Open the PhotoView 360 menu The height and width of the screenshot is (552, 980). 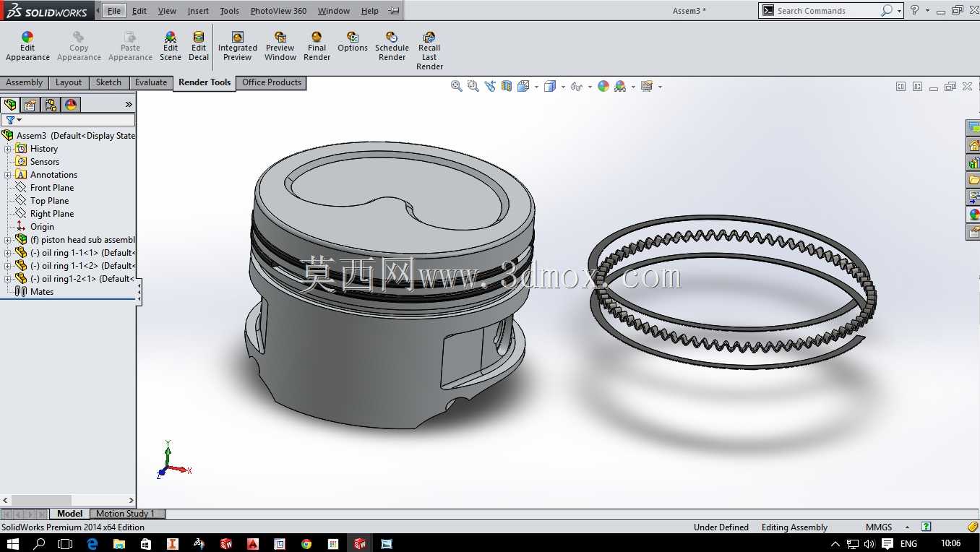point(278,11)
